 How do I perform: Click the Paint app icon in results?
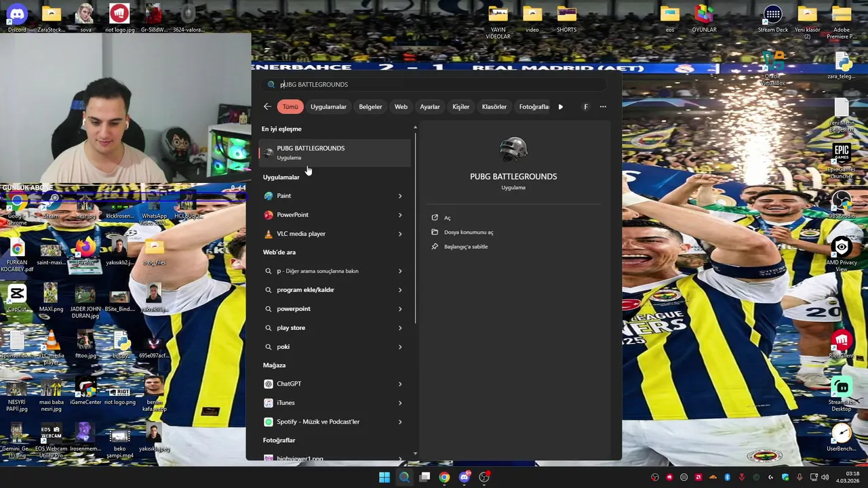269,196
